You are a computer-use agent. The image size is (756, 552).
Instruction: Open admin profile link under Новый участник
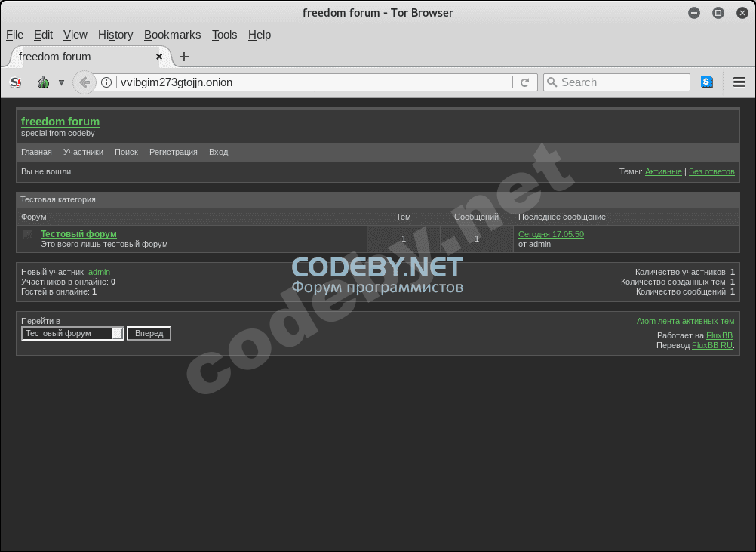point(99,272)
